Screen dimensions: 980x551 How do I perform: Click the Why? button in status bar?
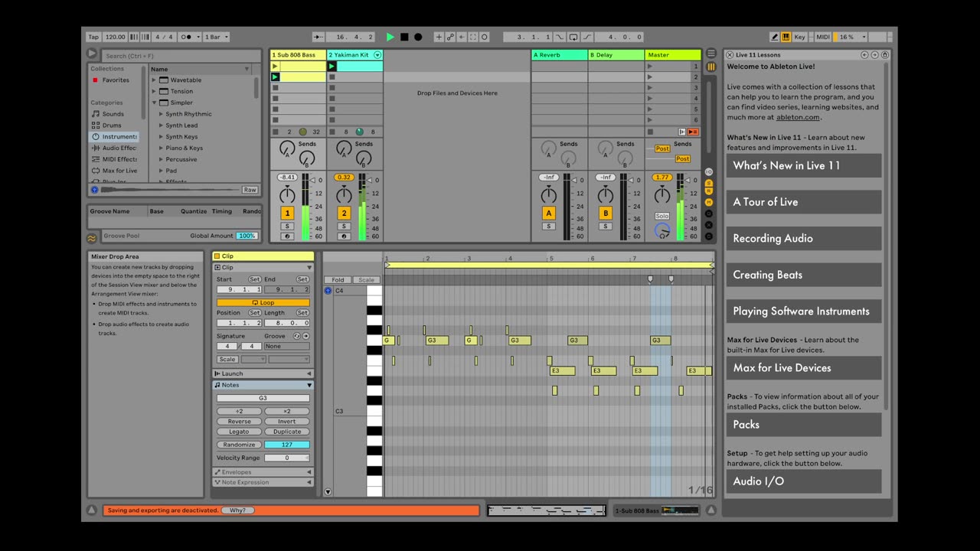coord(237,510)
